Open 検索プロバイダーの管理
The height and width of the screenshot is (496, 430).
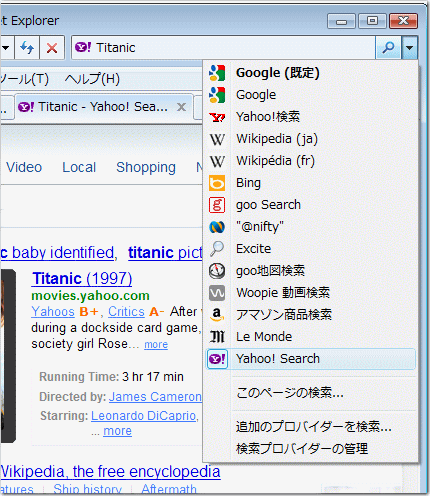[311, 449]
